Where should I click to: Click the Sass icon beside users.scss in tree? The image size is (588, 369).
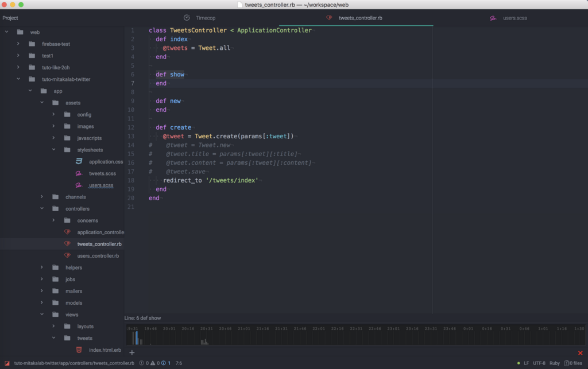79,185
